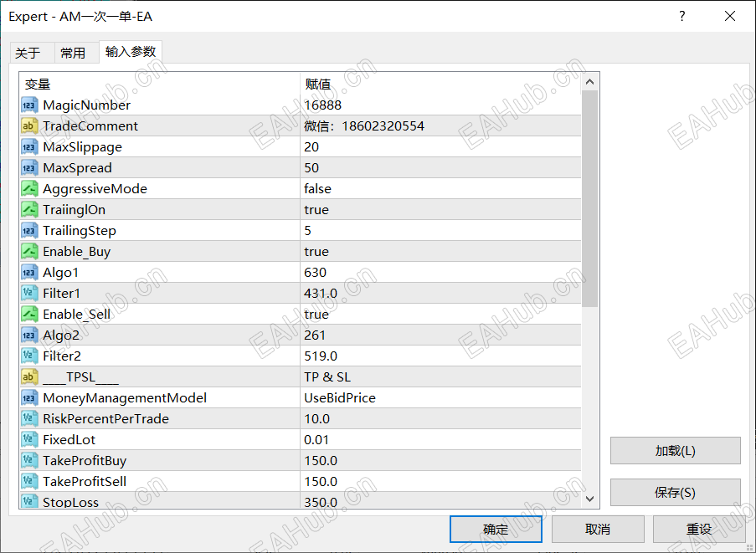The image size is (756, 553).
Task: Click the AggressiveMode boolean icon
Action: point(29,189)
